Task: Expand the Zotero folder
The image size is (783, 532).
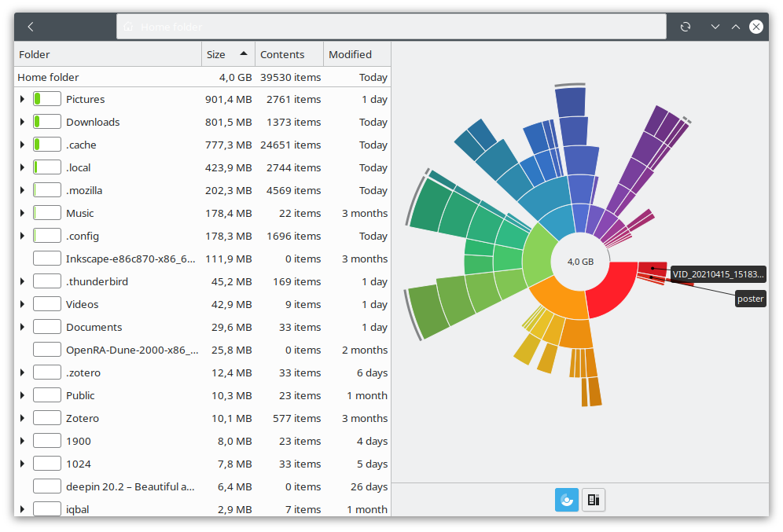Action: point(22,418)
